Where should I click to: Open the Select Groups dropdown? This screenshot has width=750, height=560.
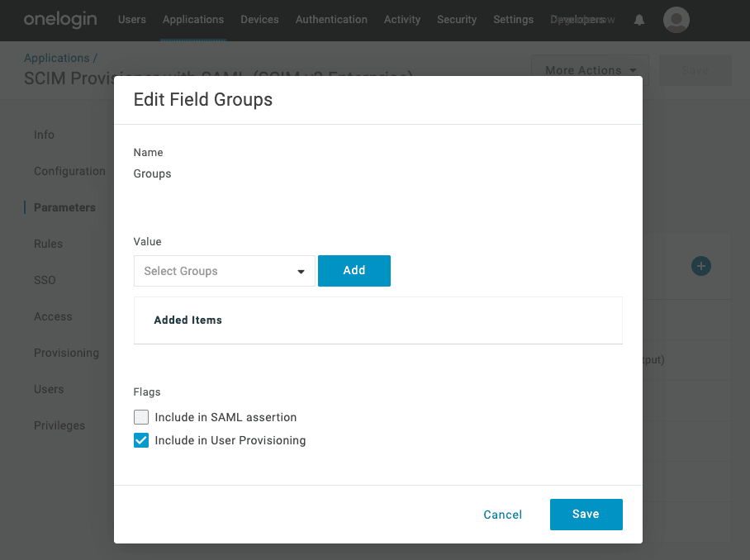point(224,271)
